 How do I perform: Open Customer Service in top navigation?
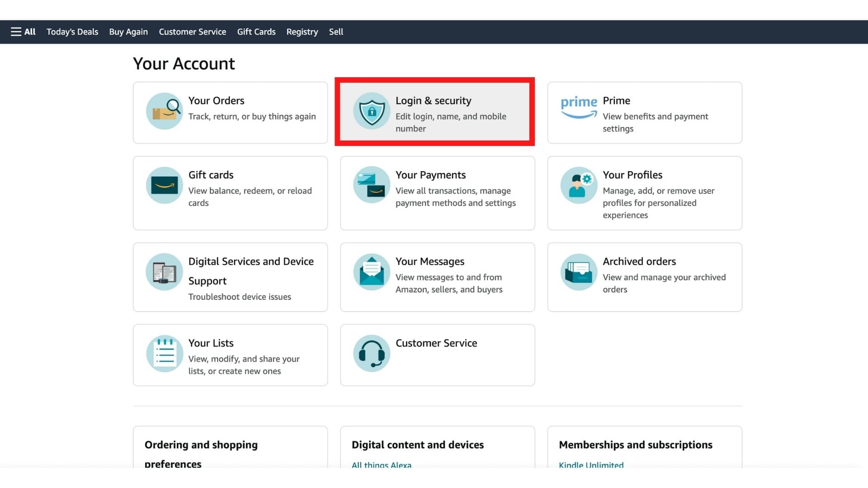(x=193, y=32)
